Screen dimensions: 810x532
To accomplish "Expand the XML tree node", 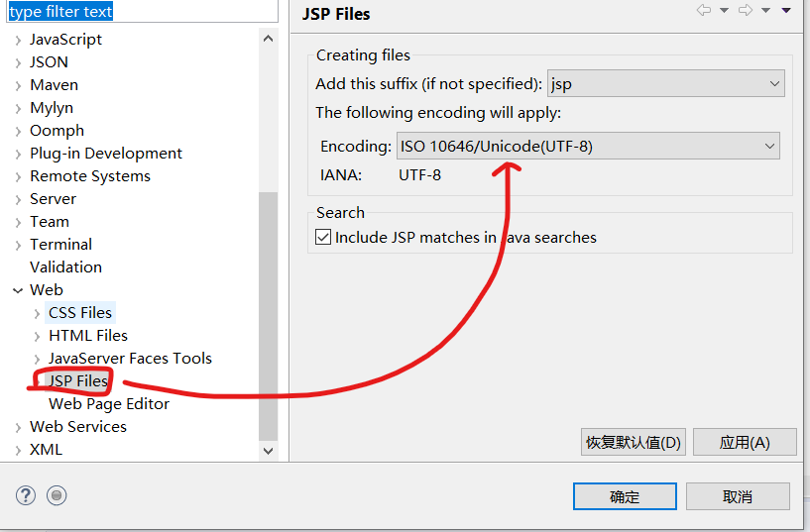I will 18,450.
